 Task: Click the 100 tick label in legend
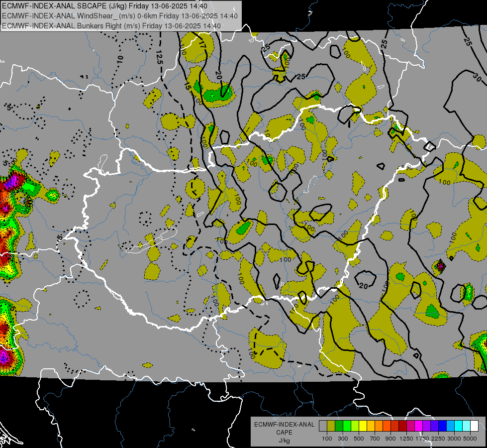tap(327, 439)
